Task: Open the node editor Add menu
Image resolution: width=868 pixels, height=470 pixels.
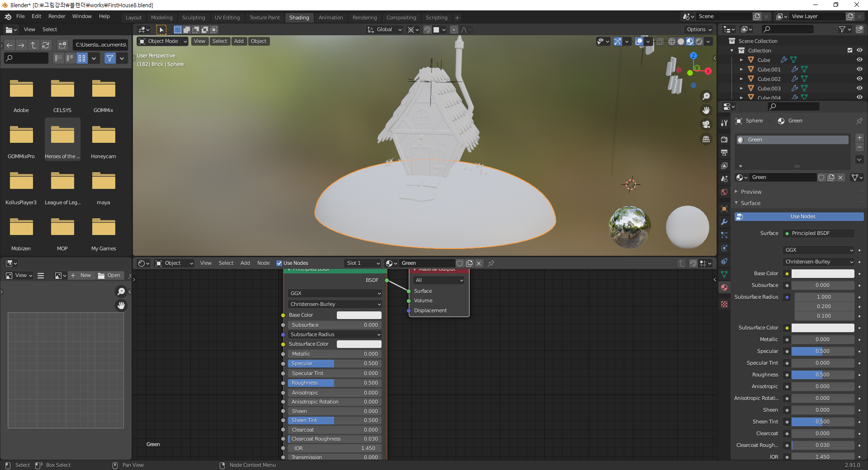Action: tap(245, 263)
